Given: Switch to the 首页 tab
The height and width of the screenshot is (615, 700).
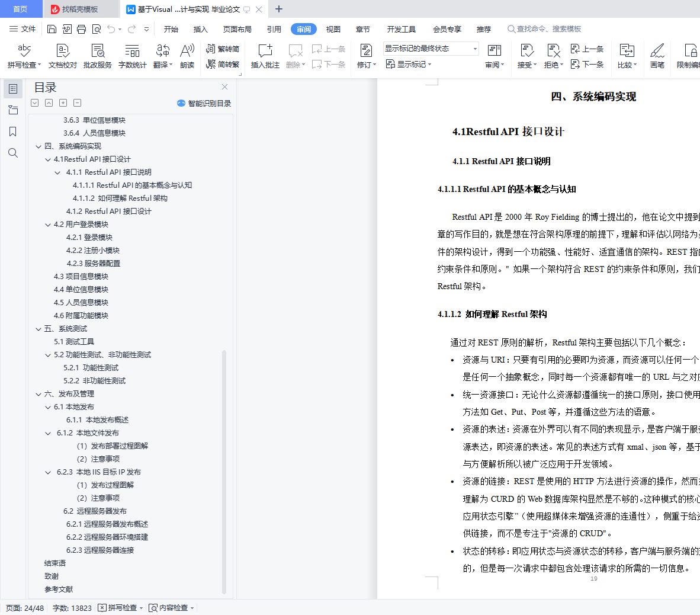Looking at the screenshot, I should [21, 9].
